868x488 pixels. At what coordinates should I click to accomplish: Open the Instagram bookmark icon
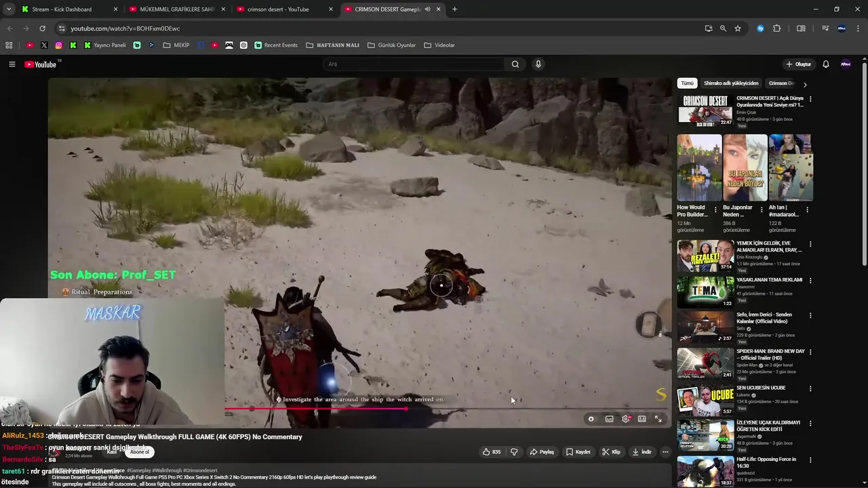pyautogui.click(x=59, y=45)
